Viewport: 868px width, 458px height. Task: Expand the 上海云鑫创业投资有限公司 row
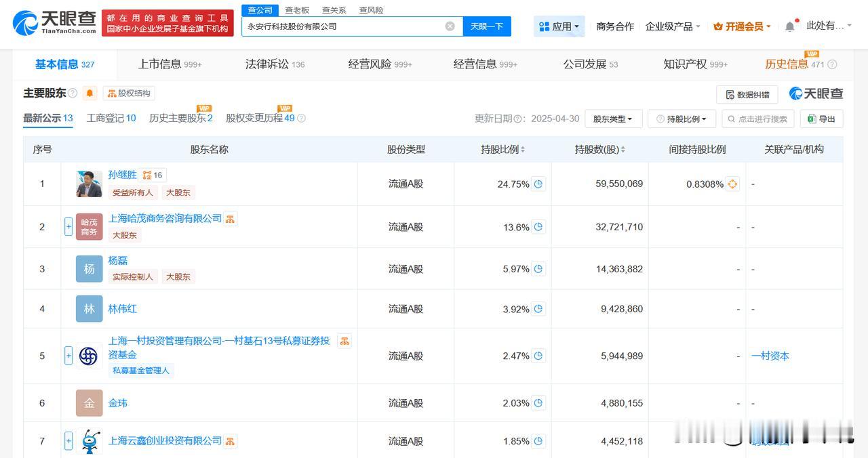click(x=68, y=441)
